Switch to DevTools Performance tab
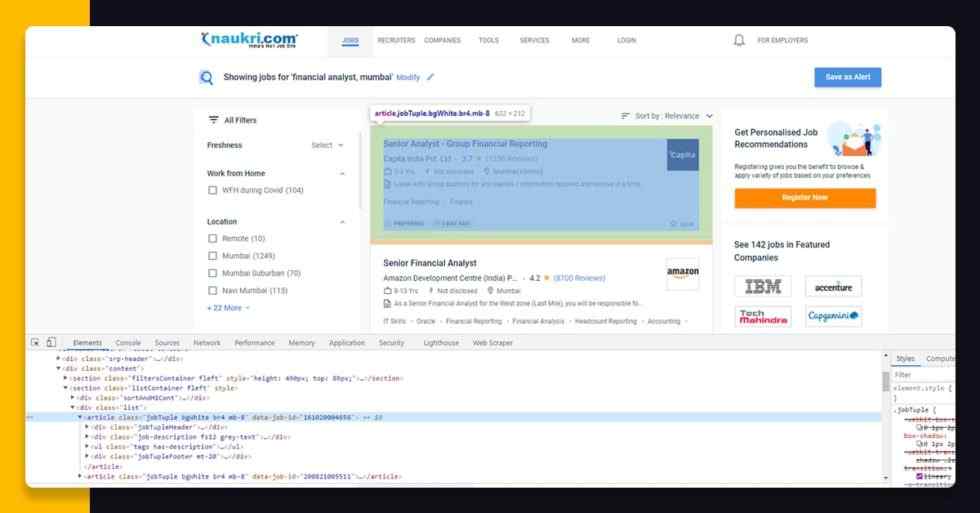 click(x=254, y=343)
